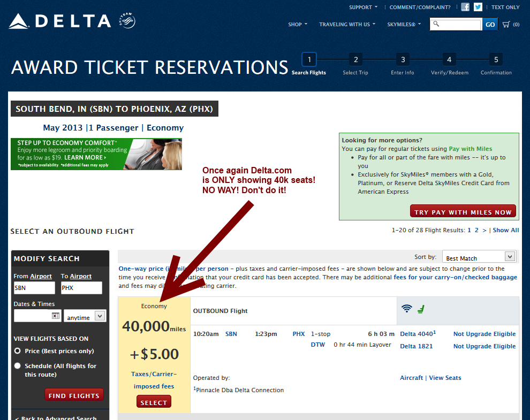The height and width of the screenshot is (420, 530).
Task: Select Schedule (All flights) radio option
Action: coord(18,366)
